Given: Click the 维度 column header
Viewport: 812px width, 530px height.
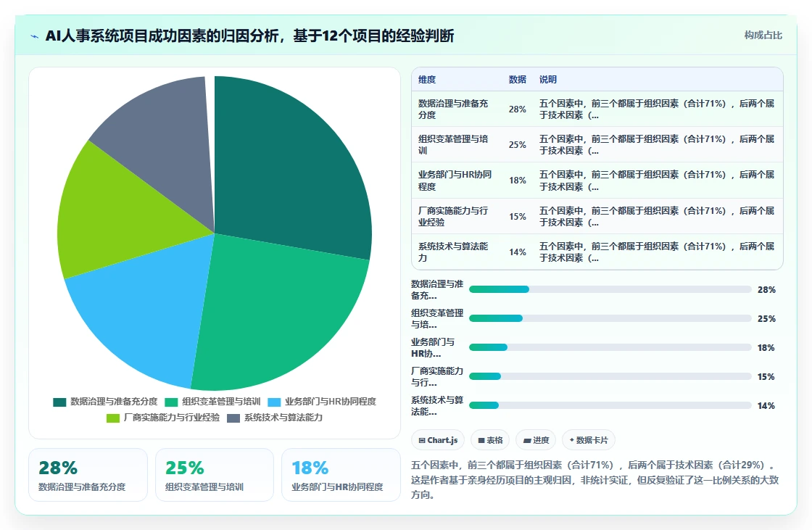Looking at the screenshot, I should point(427,79).
